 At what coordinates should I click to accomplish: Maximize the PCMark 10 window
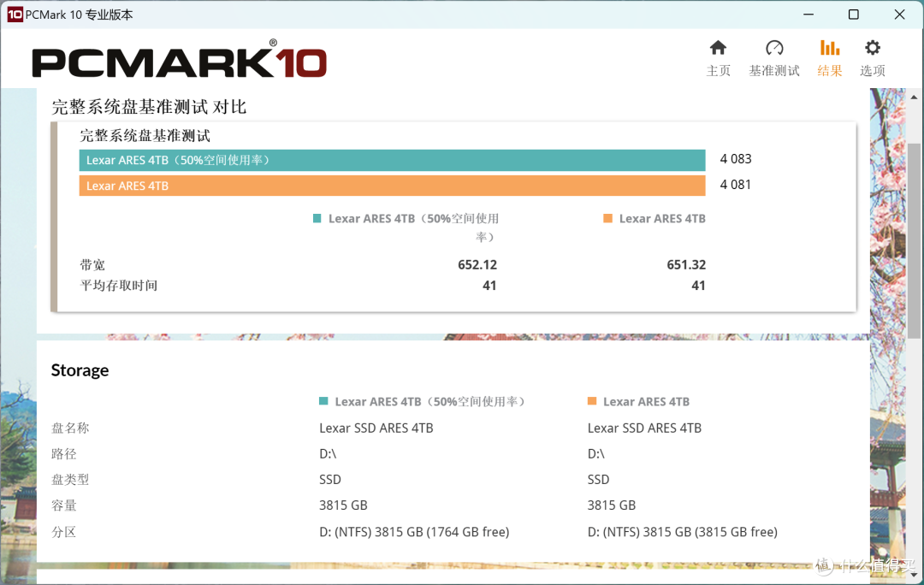pos(853,15)
